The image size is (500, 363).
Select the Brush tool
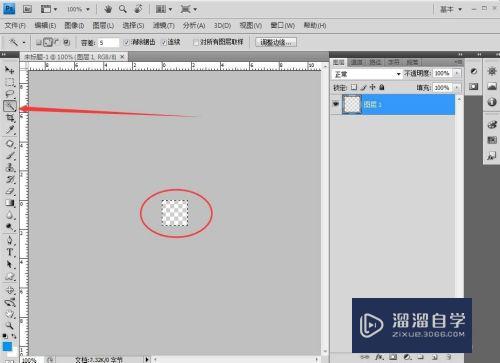9,155
